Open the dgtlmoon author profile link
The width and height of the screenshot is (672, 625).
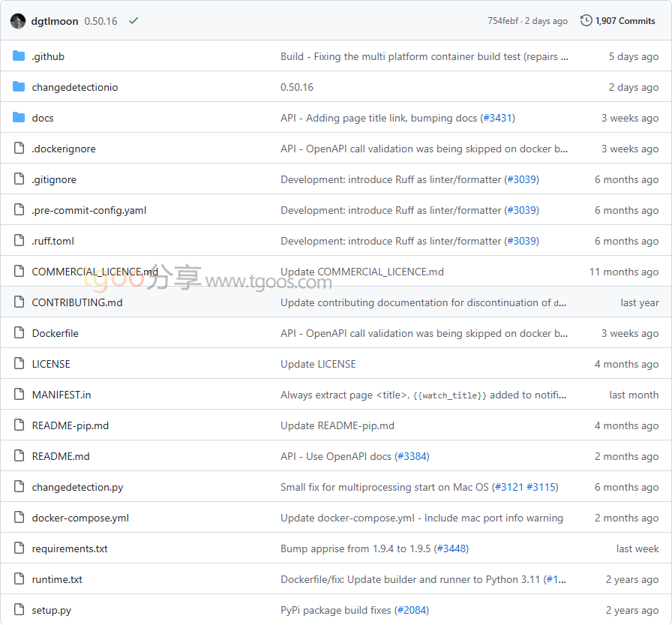55,21
